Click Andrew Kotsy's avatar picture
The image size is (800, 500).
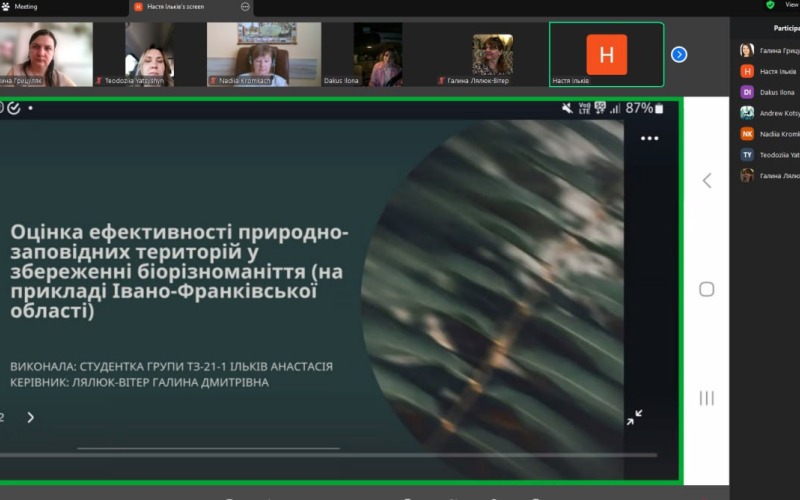coord(747,113)
